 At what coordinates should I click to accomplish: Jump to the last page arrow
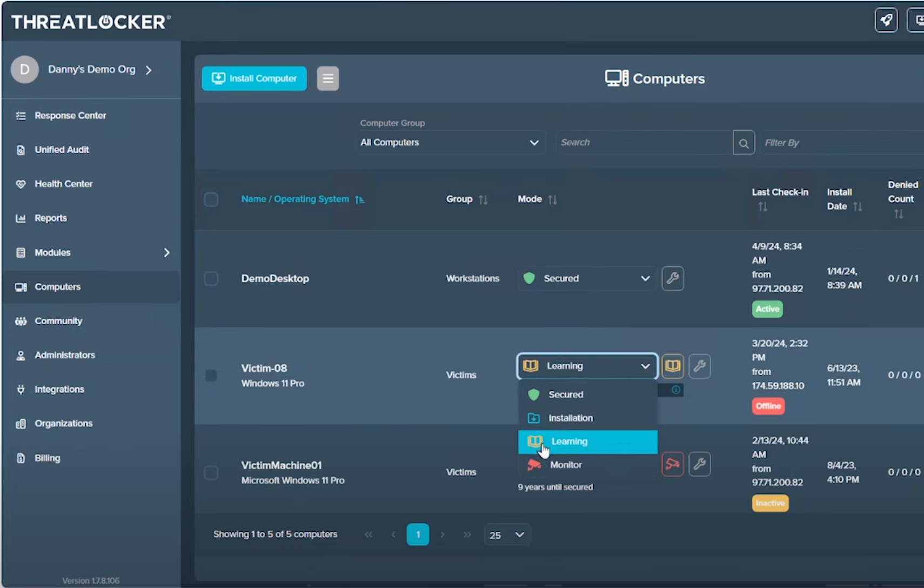pyautogui.click(x=467, y=534)
